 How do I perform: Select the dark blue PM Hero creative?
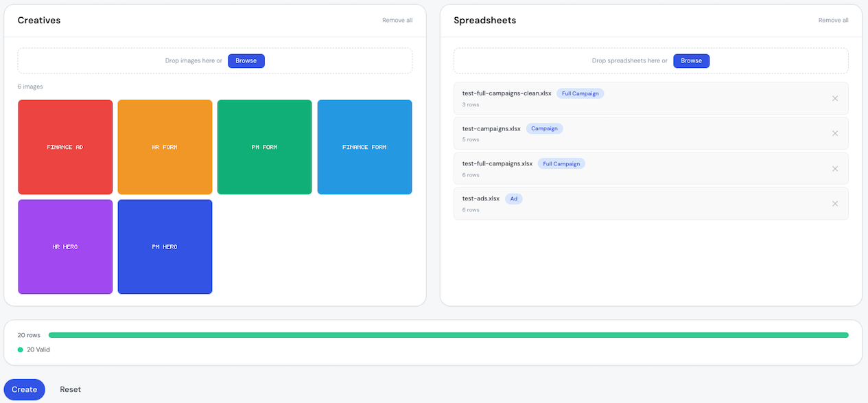[x=165, y=246]
